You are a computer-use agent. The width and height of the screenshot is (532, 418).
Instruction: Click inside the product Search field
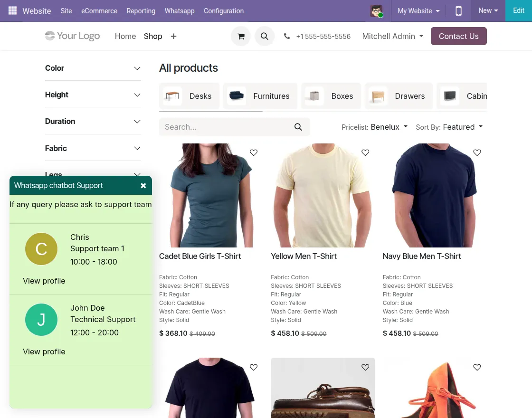pos(223,127)
